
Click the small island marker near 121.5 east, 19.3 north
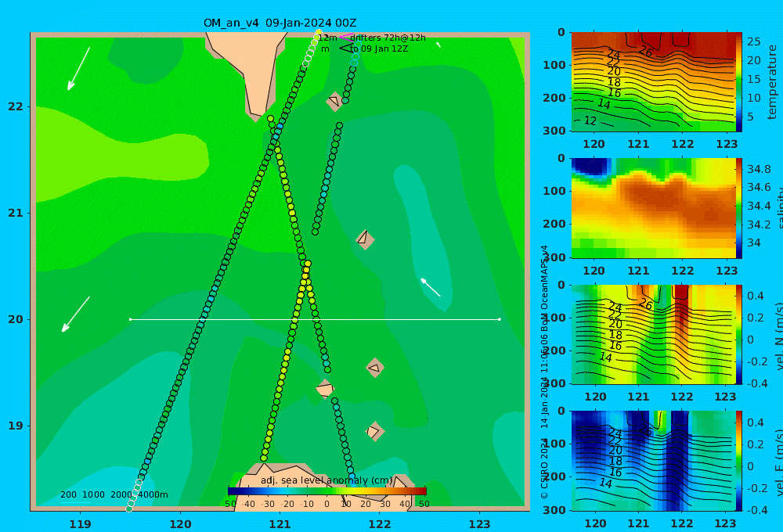click(x=325, y=389)
